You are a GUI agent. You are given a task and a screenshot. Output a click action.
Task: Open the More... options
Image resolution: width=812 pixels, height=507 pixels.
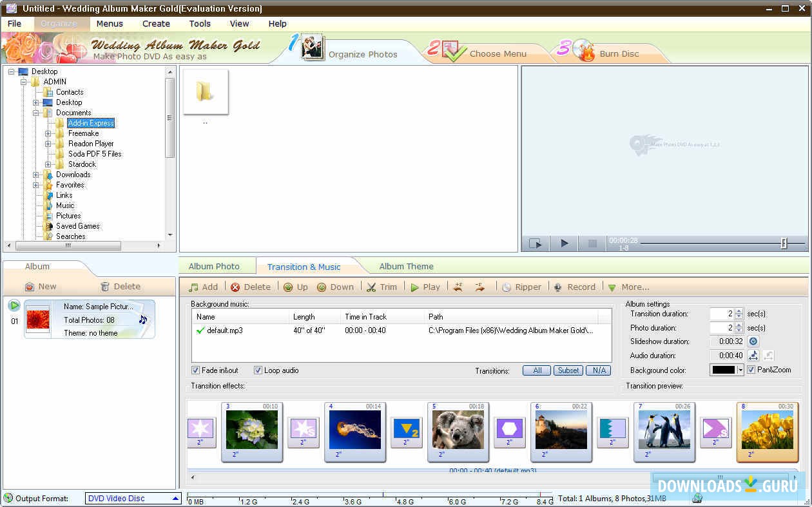(x=628, y=287)
